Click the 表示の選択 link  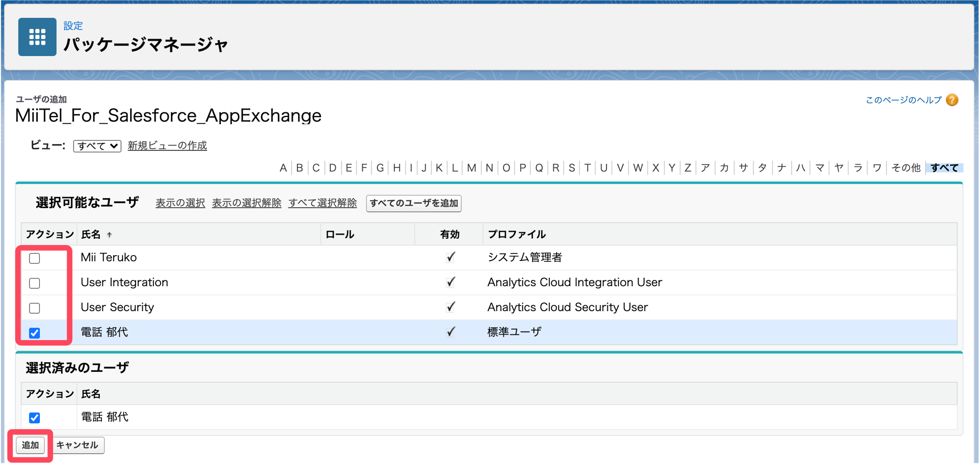point(180,203)
